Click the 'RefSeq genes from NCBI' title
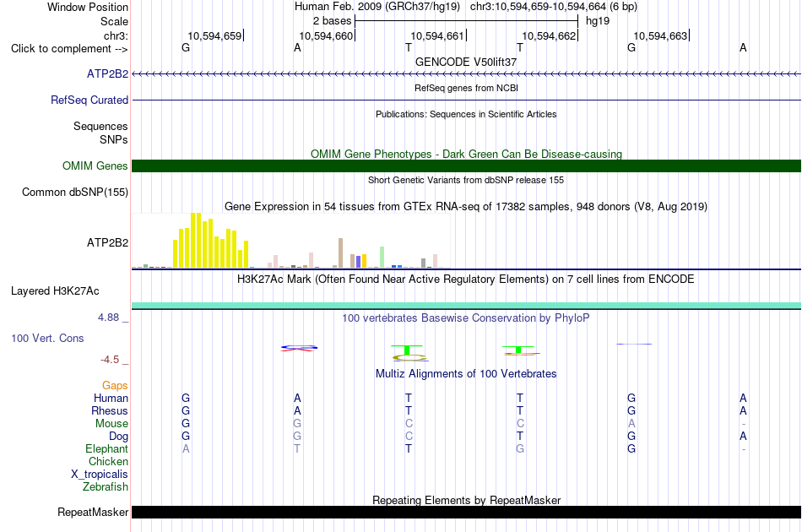This screenshot has height=532, width=802. click(466, 88)
